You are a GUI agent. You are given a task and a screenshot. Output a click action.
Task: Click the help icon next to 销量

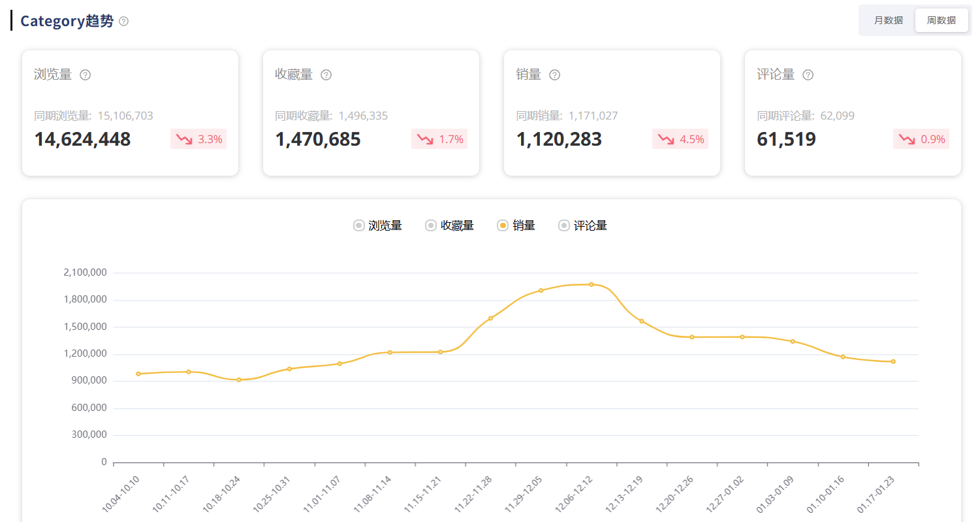pyautogui.click(x=554, y=74)
